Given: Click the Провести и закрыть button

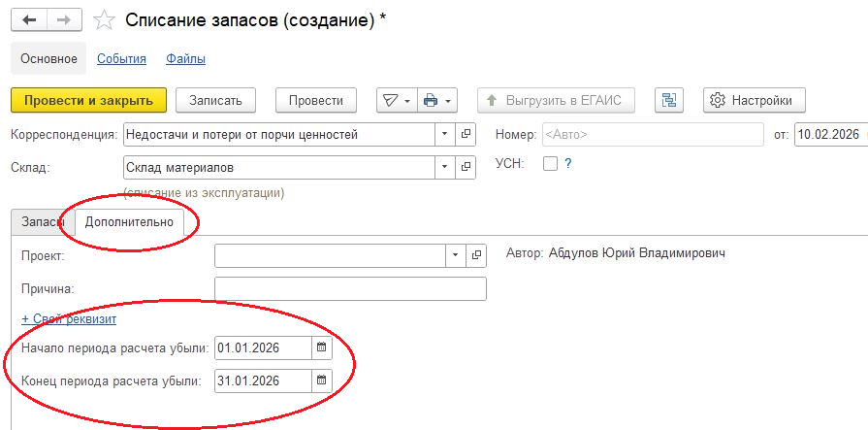Looking at the screenshot, I should 88,100.
